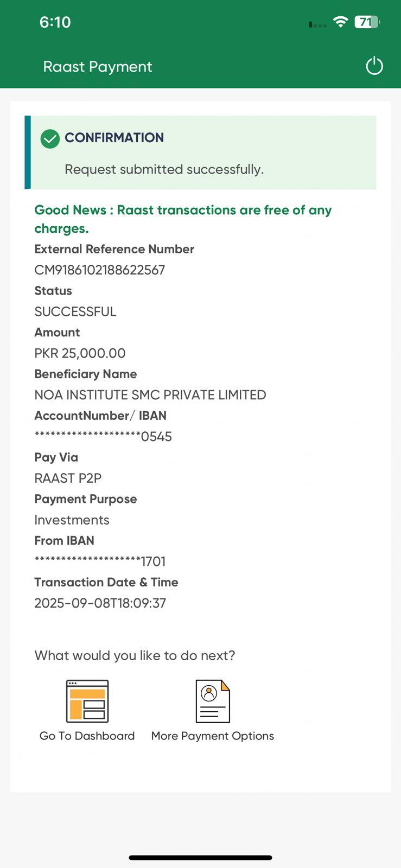Tap the Good News free charges notice
The width and height of the screenshot is (401, 868).
pos(183,219)
